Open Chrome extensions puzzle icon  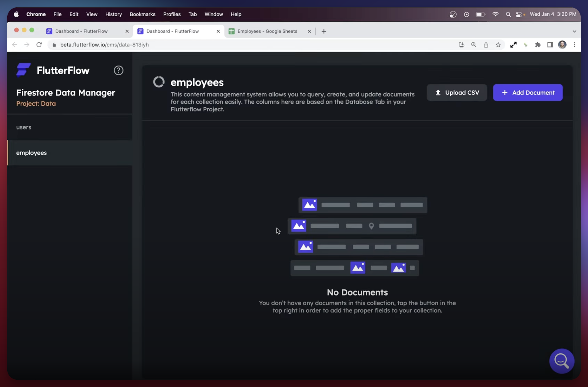(x=538, y=45)
